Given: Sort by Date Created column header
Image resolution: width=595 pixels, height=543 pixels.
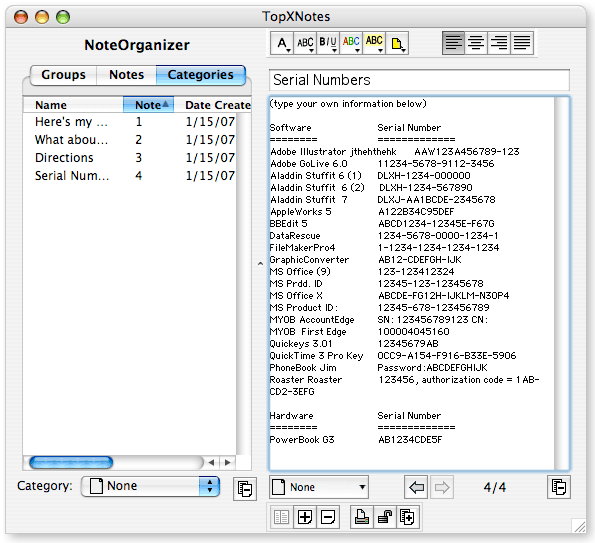Looking at the screenshot, I should [x=213, y=105].
